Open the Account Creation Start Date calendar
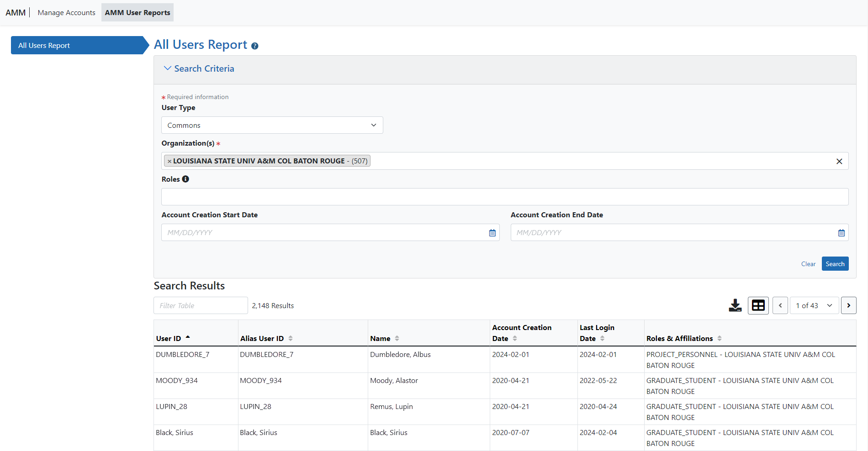This screenshot has width=868, height=451. click(492, 233)
